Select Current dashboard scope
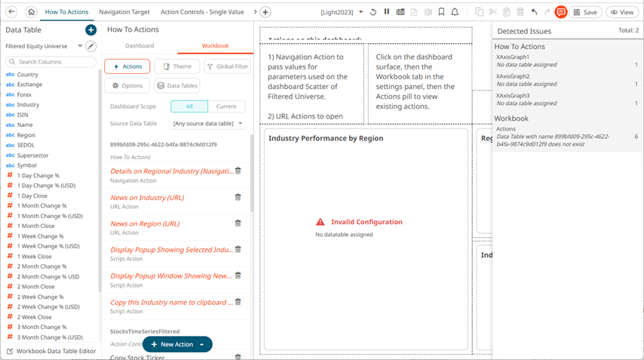The width and height of the screenshot is (644, 360). [x=225, y=106]
